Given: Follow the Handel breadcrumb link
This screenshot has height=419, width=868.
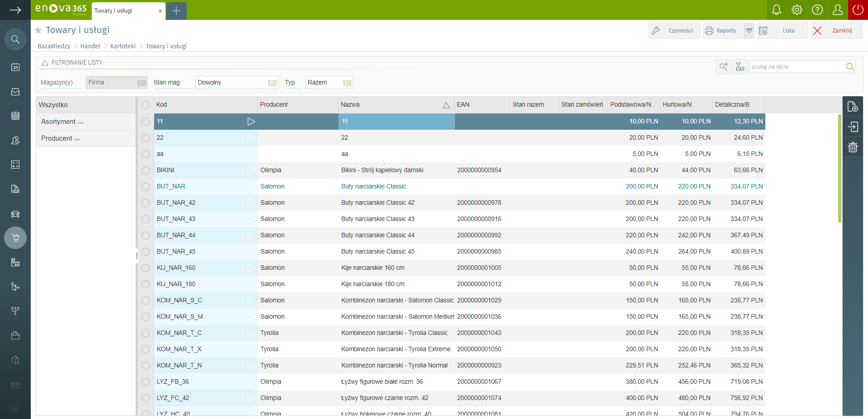Looking at the screenshot, I should point(90,46).
